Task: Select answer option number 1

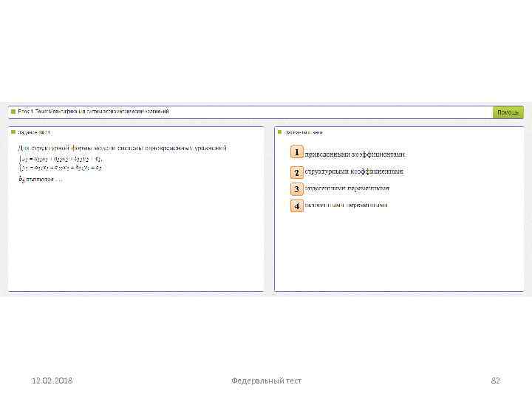Action: [x=296, y=152]
